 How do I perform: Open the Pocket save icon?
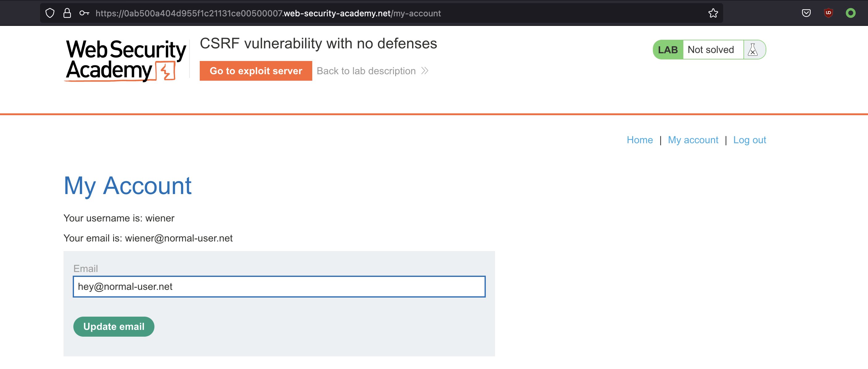806,13
